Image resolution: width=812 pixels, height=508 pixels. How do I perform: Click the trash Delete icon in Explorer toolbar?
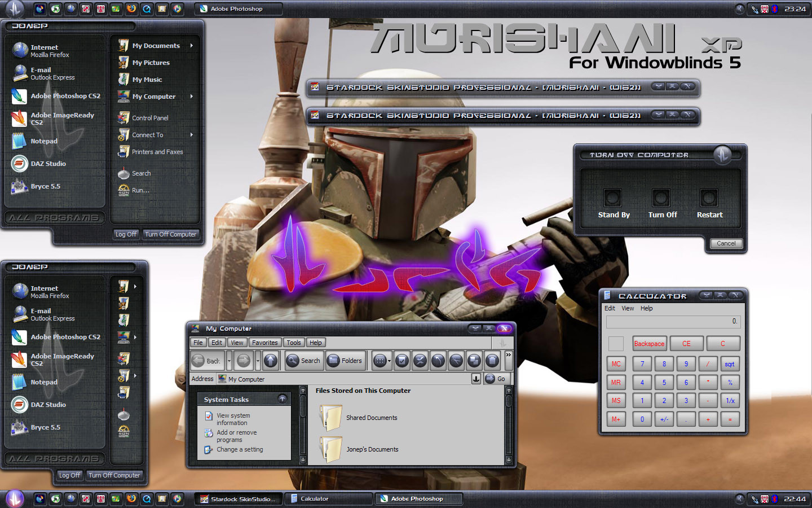(492, 361)
